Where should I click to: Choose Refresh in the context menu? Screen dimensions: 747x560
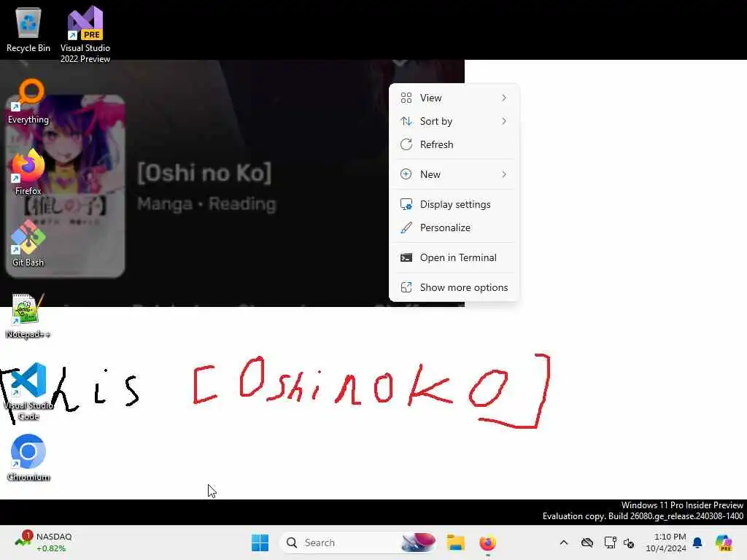(454, 144)
